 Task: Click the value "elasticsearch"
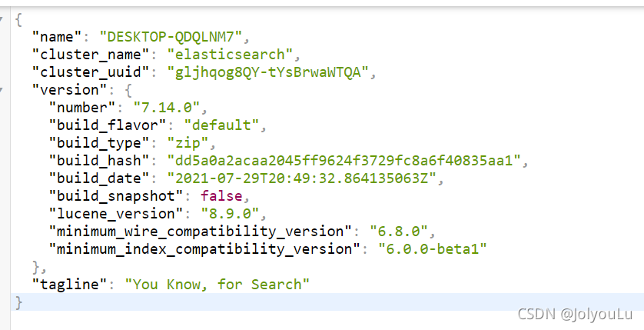pyautogui.click(x=230, y=55)
